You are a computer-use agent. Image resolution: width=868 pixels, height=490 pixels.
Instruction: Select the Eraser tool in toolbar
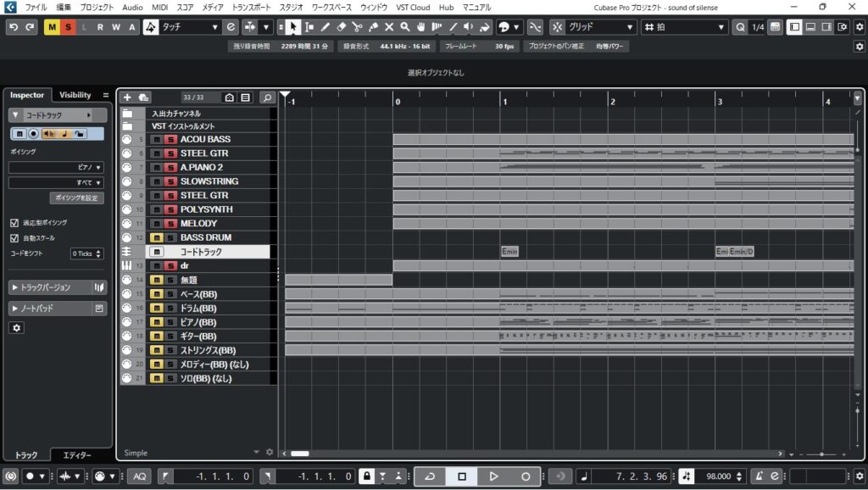click(x=342, y=27)
